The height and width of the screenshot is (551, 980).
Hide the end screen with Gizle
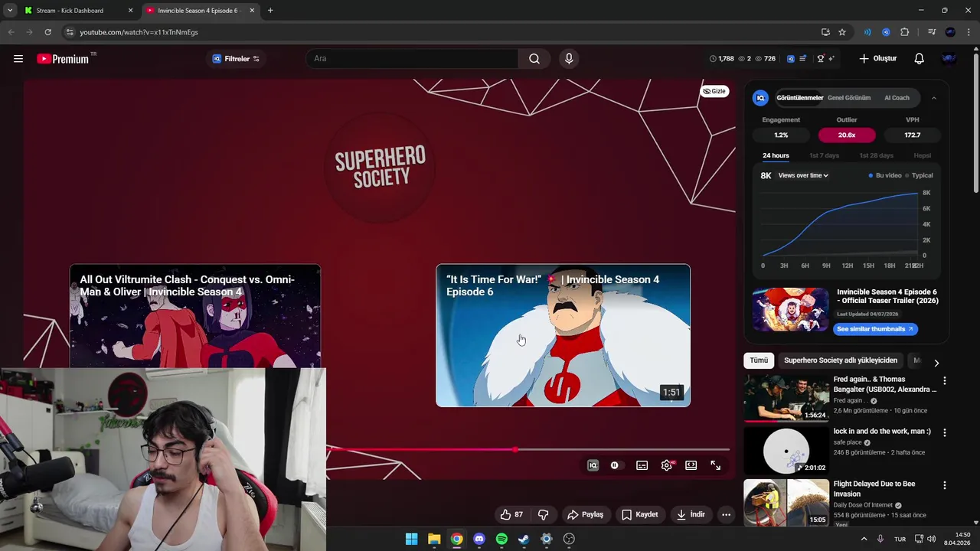[x=714, y=91]
